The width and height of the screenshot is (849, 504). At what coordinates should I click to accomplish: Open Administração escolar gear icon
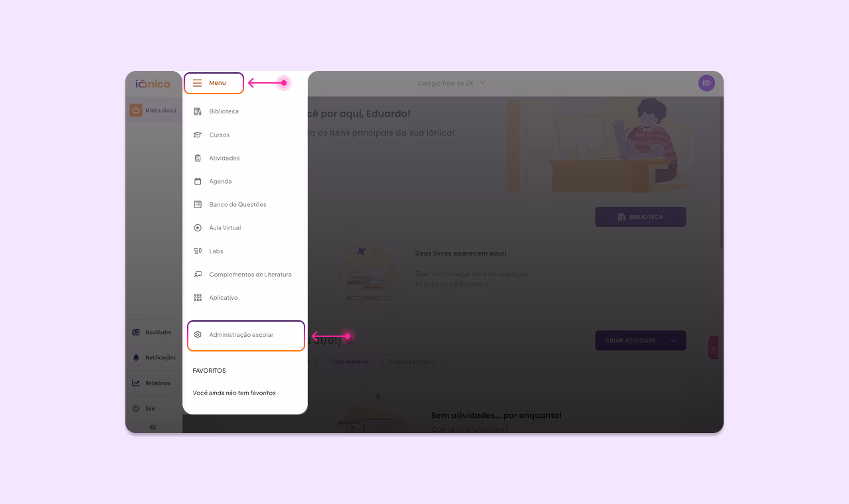click(x=198, y=335)
